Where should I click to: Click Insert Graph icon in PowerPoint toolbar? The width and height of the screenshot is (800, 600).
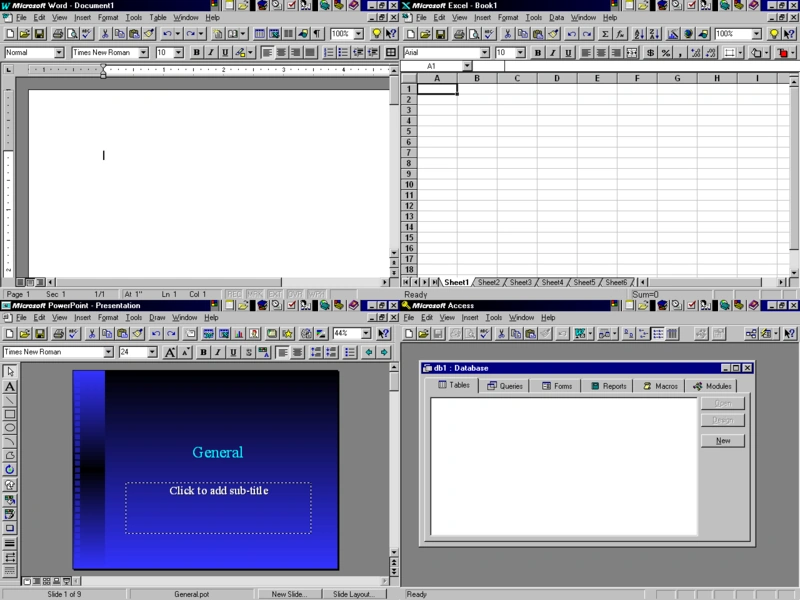coord(239,334)
